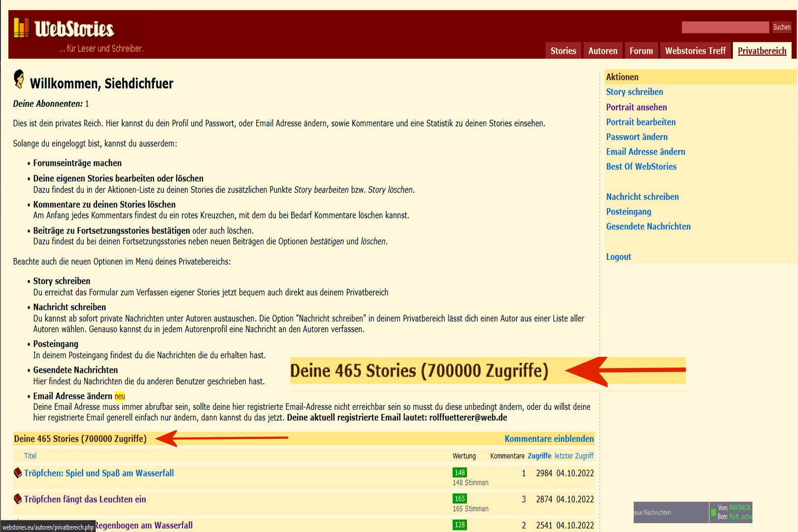Open story Tröpfchen fängt das Leuchten ein
Screen dimensions: 798x532
(x=85, y=499)
